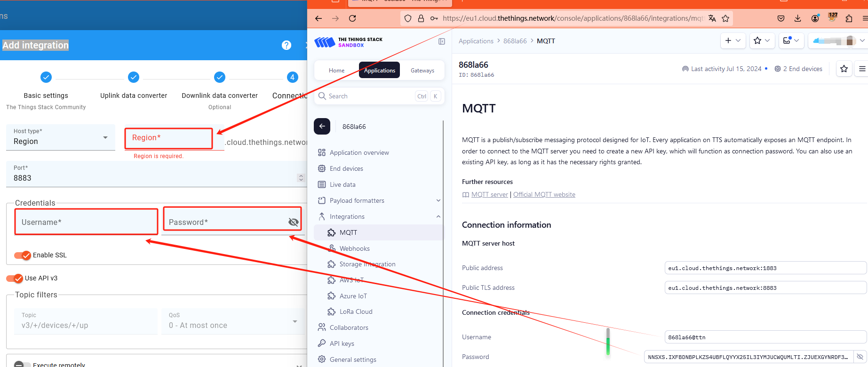The width and height of the screenshot is (868, 367).
Task: Switch to the Gateways tab
Action: tap(422, 71)
